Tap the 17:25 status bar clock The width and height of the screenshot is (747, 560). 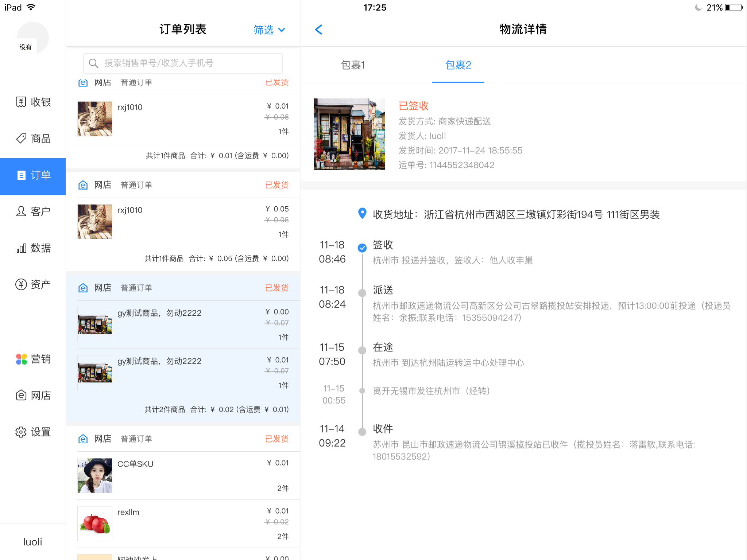[375, 8]
